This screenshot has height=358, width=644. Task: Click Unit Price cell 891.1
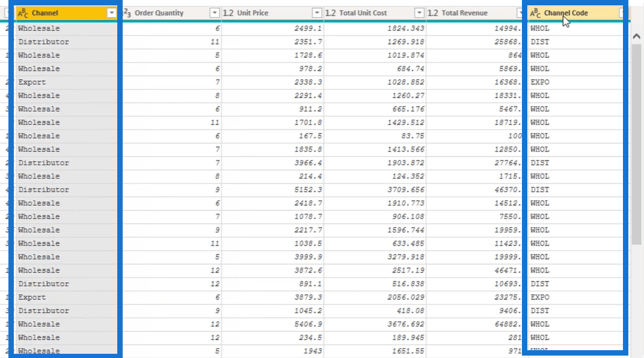click(x=273, y=284)
